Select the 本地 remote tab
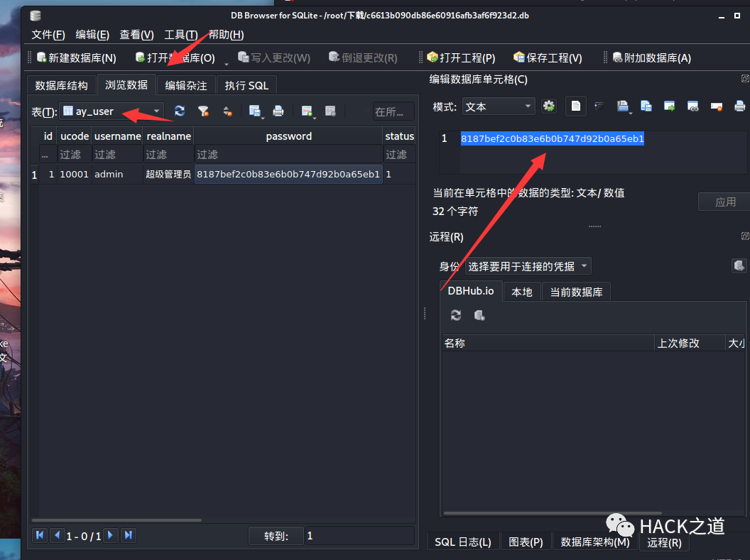The image size is (750, 560). (522, 292)
